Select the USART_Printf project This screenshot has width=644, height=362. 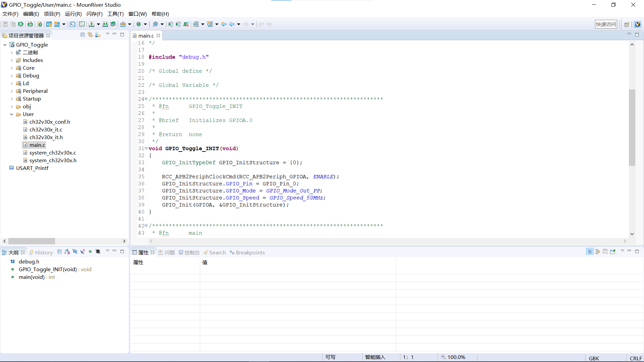[32, 168]
